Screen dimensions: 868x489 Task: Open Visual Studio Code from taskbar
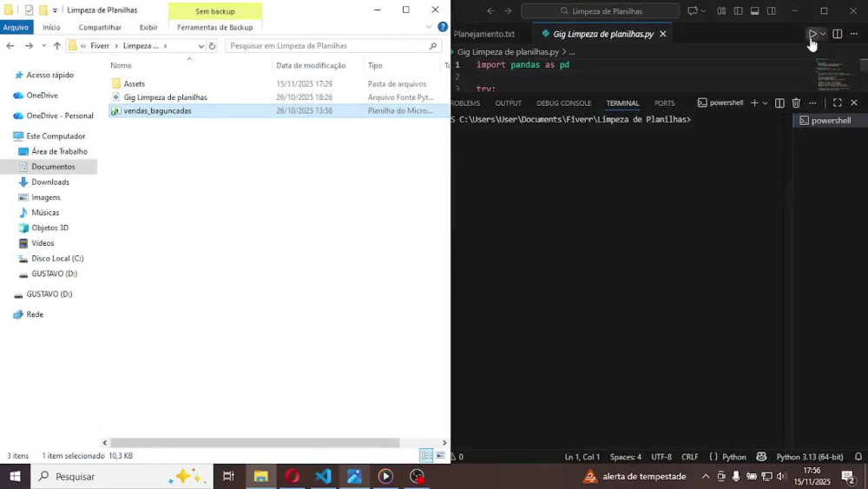(323, 476)
